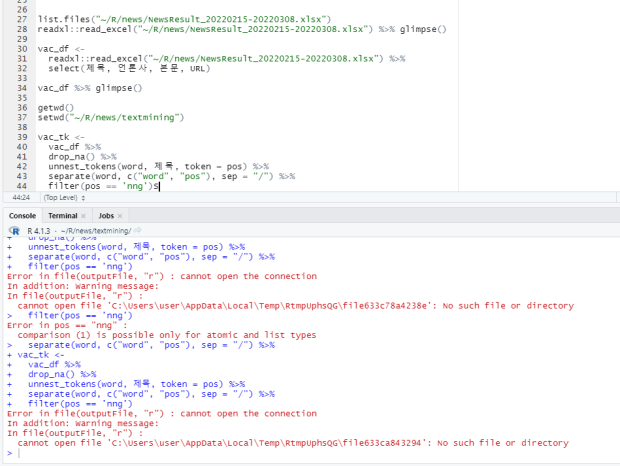Click filter(pos == 'nng') line 44 in editor
Image resolution: width=620 pixels, height=466 pixels.
click(103, 186)
